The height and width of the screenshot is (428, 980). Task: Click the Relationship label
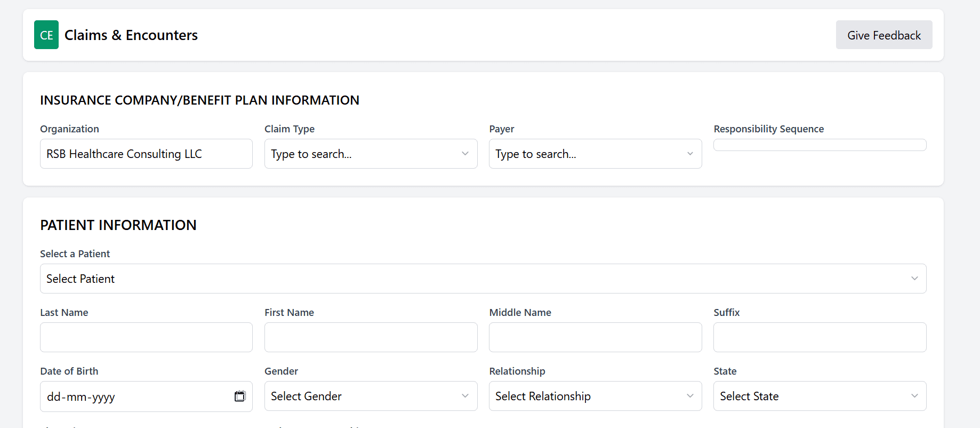pyautogui.click(x=517, y=371)
